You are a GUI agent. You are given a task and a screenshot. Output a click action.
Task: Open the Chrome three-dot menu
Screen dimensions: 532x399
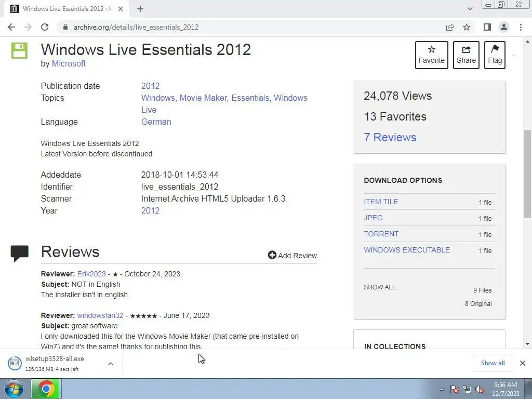521,27
